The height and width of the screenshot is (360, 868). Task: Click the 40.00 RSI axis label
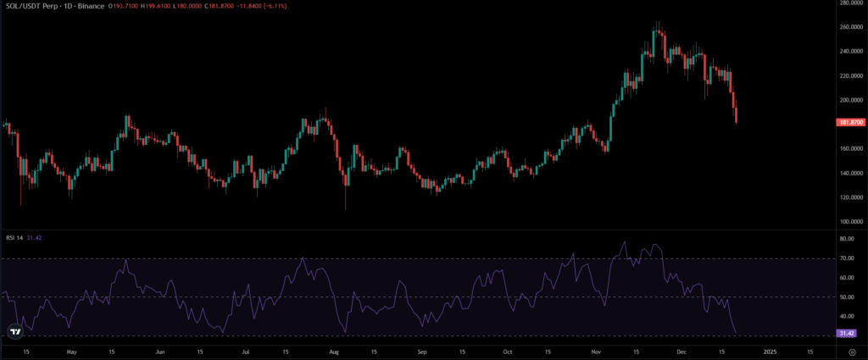coord(848,317)
